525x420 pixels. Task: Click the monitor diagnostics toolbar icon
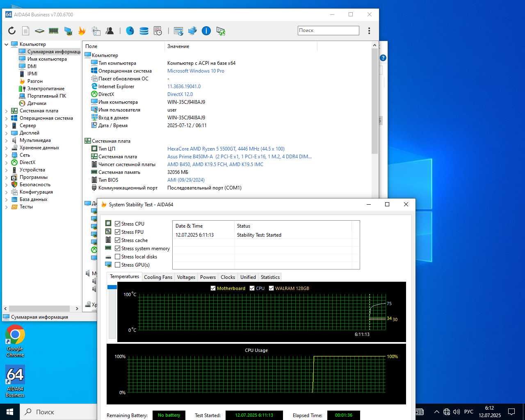tap(68, 31)
